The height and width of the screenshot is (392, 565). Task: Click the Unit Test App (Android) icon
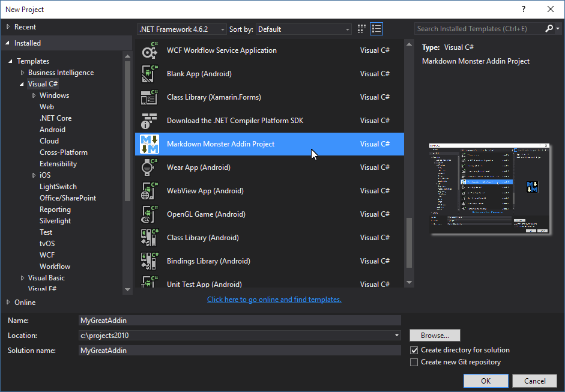149,282
